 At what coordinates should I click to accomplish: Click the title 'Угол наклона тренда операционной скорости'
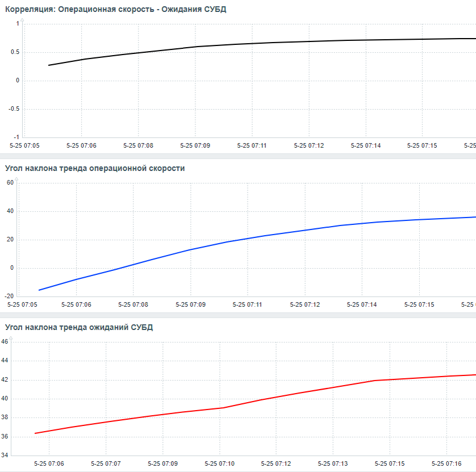pos(95,169)
